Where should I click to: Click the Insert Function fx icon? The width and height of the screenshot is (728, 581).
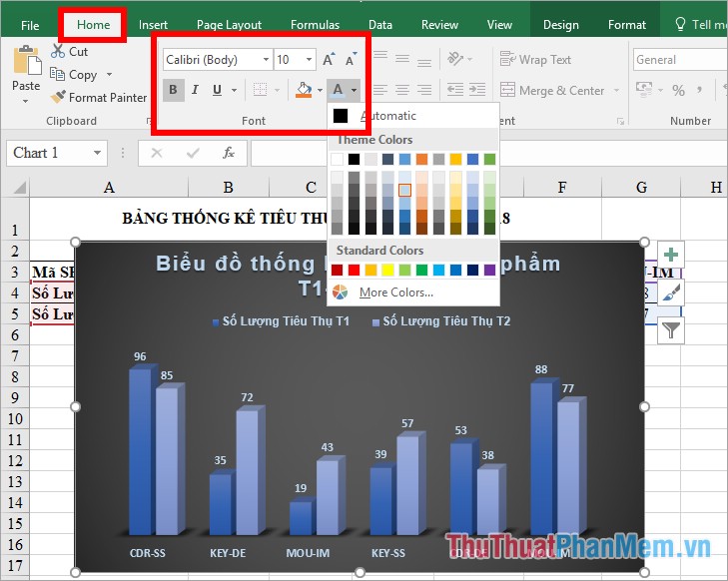229,153
